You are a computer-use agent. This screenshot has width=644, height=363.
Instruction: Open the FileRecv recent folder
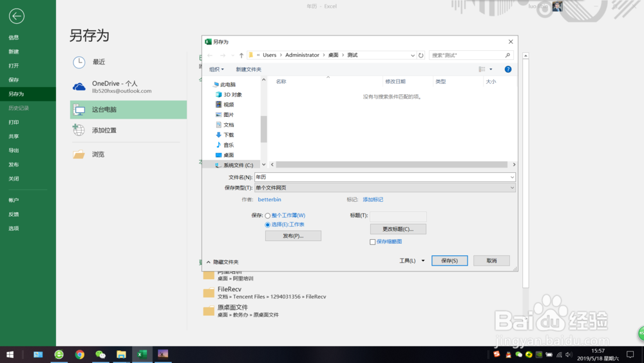265,293
